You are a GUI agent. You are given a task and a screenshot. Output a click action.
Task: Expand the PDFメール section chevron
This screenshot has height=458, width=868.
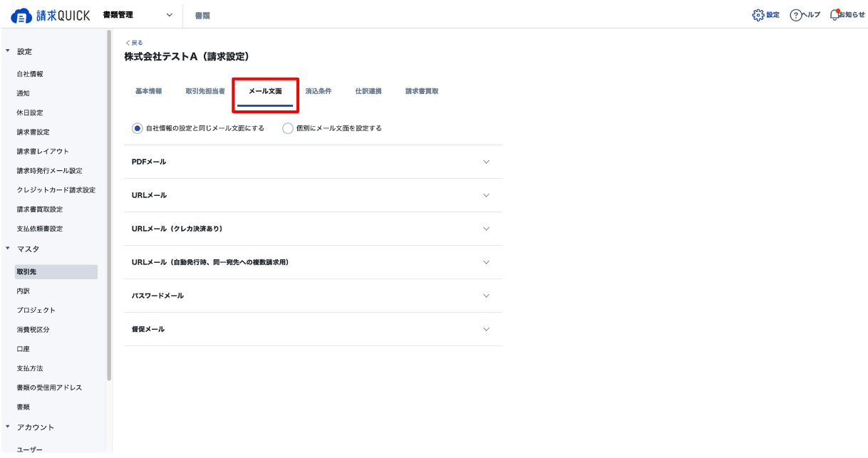[486, 162]
